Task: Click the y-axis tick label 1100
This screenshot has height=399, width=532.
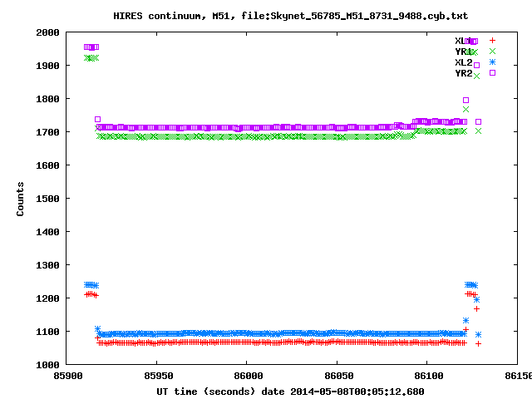Action: tap(47, 332)
